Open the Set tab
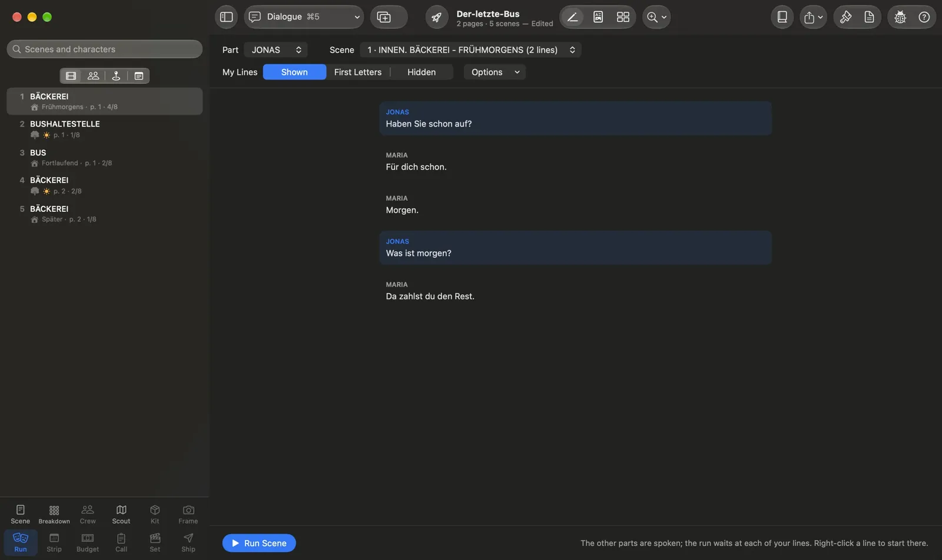 [x=155, y=542]
